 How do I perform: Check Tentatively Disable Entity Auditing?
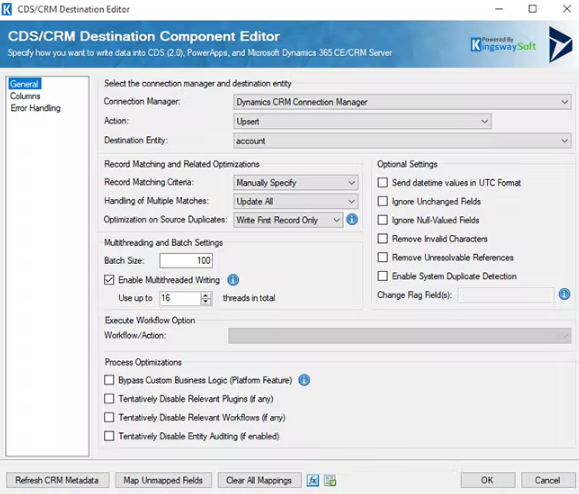coord(109,436)
